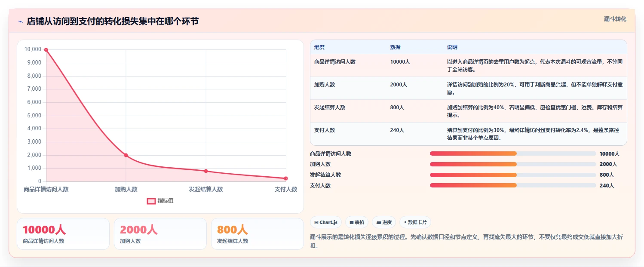This screenshot has height=267, width=644.
Task: Click the footer note starting 漏斗展示的是
Action: [467, 241]
